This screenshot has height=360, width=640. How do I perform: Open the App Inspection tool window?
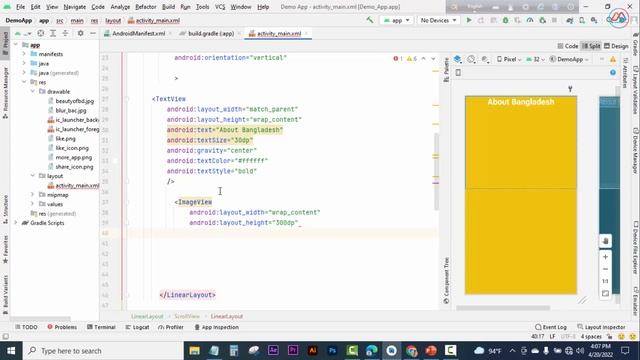217,327
